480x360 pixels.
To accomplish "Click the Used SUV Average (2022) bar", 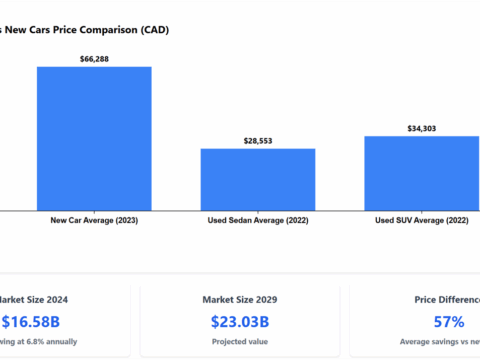I will click(x=422, y=173).
